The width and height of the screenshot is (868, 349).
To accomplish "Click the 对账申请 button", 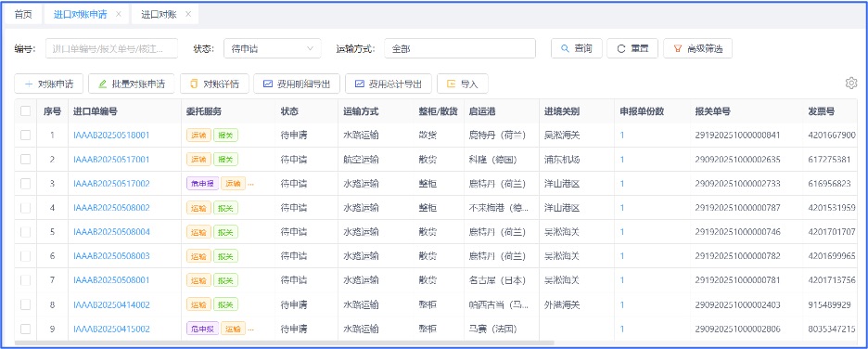I will [49, 84].
